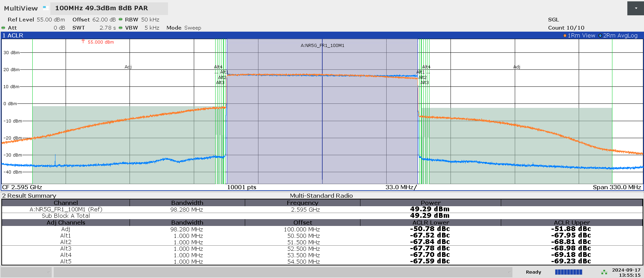This screenshot has height=278, width=644.
Task: Click the Span 330.0 MHz label
Action: [617, 187]
